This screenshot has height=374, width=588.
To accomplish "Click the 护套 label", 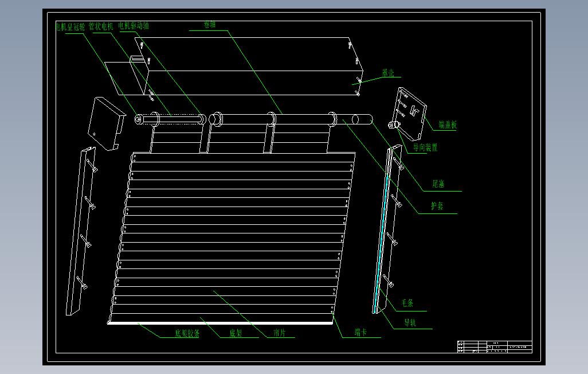I will pyautogui.click(x=437, y=206).
